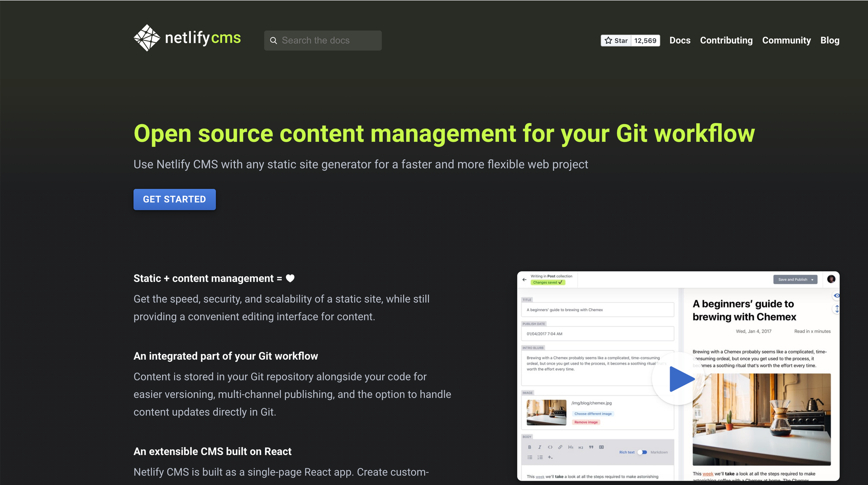Click 'An integrated part of your Git workflow' heading
868x485 pixels.
226,356
